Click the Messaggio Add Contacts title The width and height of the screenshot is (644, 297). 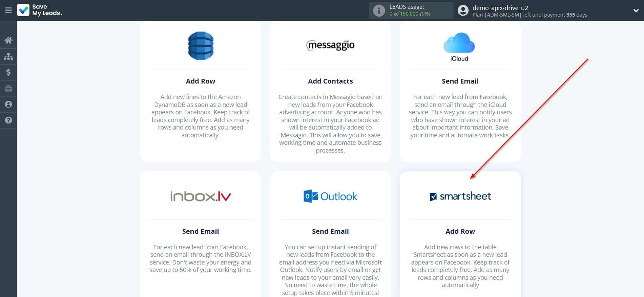tap(330, 81)
